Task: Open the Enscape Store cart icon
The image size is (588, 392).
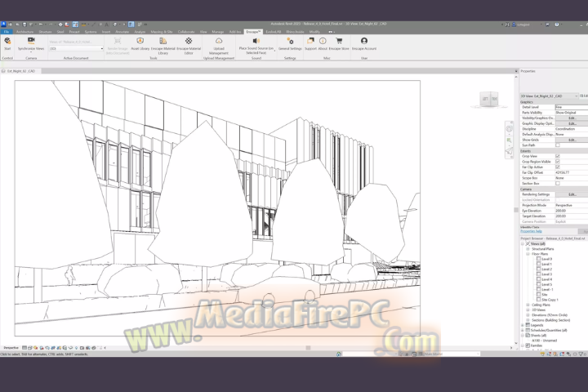Action: pos(339,41)
